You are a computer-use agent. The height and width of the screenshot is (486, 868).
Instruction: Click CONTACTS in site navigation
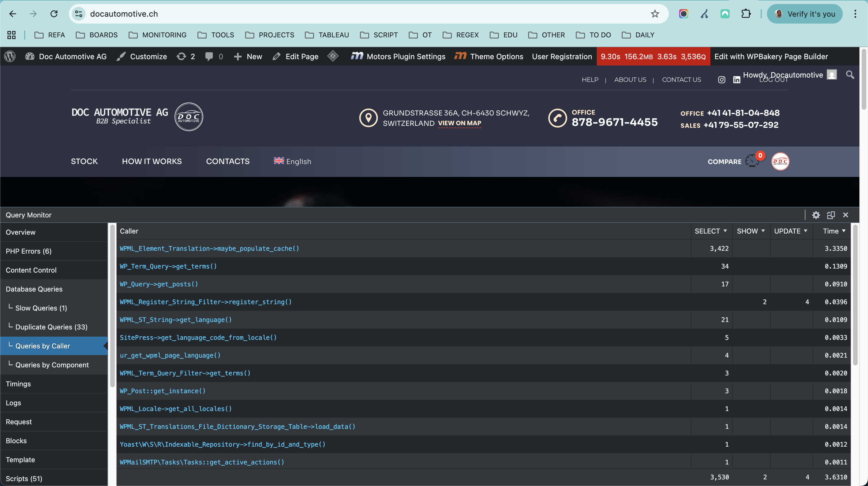pyautogui.click(x=228, y=161)
